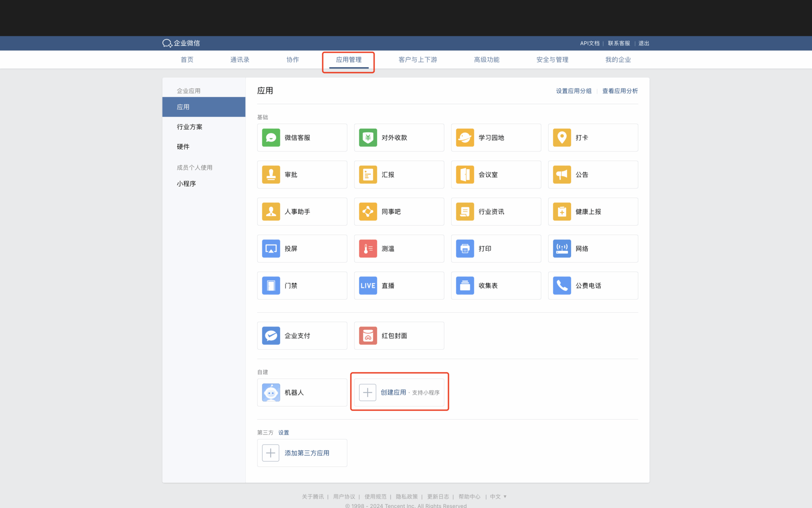Click the 创建应用 text link
This screenshot has height=508, width=812.
[393, 393]
